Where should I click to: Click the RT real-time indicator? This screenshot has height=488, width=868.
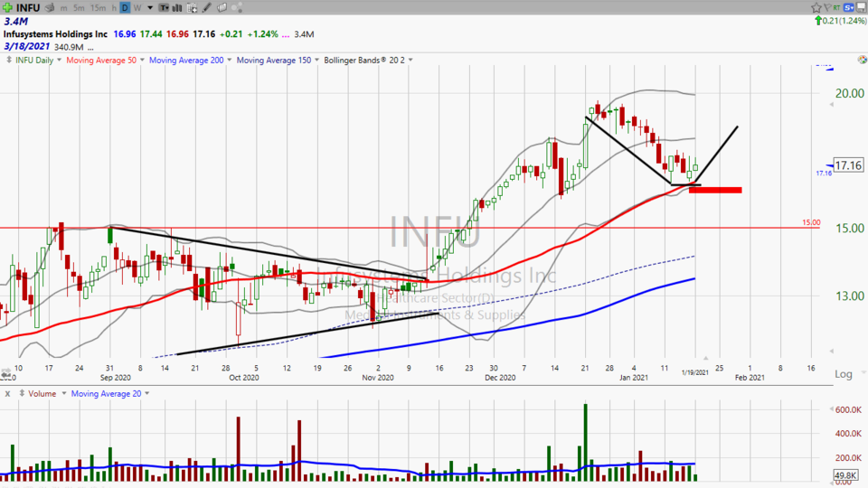(836, 8)
